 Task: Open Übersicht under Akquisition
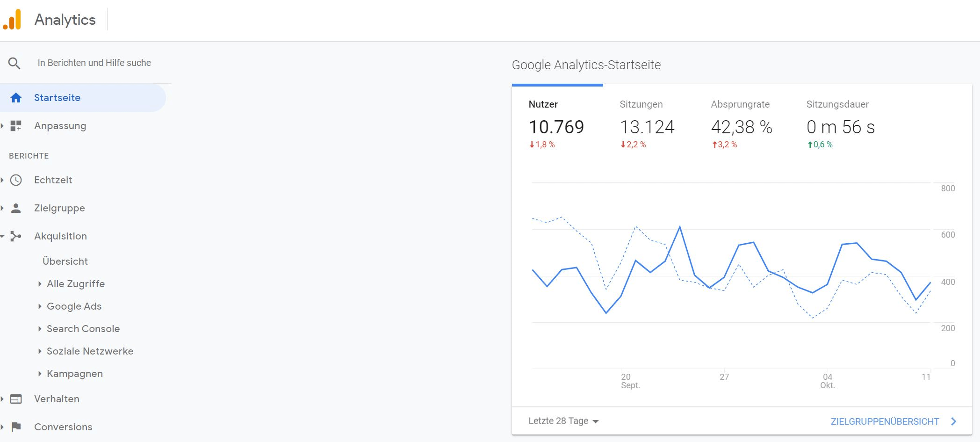tap(65, 261)
